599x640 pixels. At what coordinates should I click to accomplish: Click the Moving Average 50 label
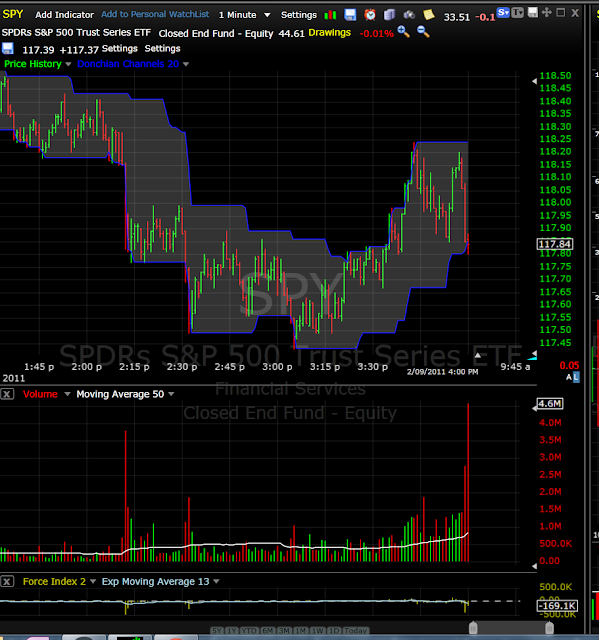120,394
